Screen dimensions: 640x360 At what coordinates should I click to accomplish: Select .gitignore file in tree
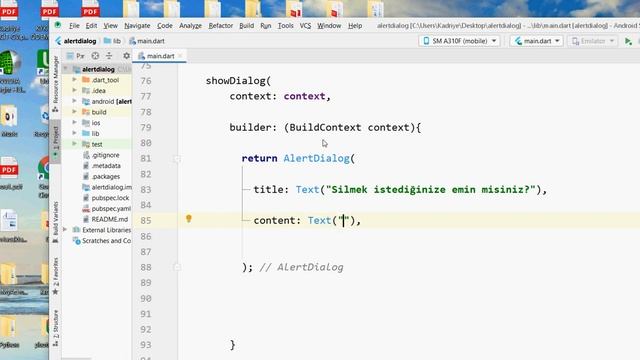105,155
